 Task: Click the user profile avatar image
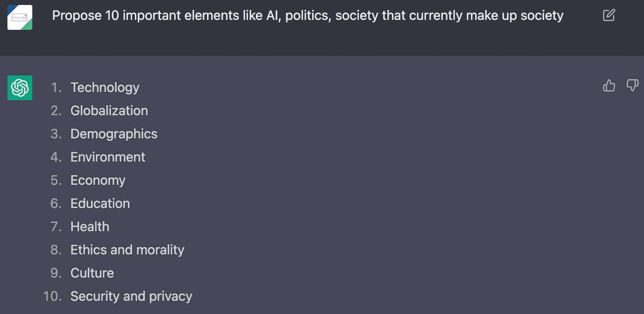click(x=20, y=17)
